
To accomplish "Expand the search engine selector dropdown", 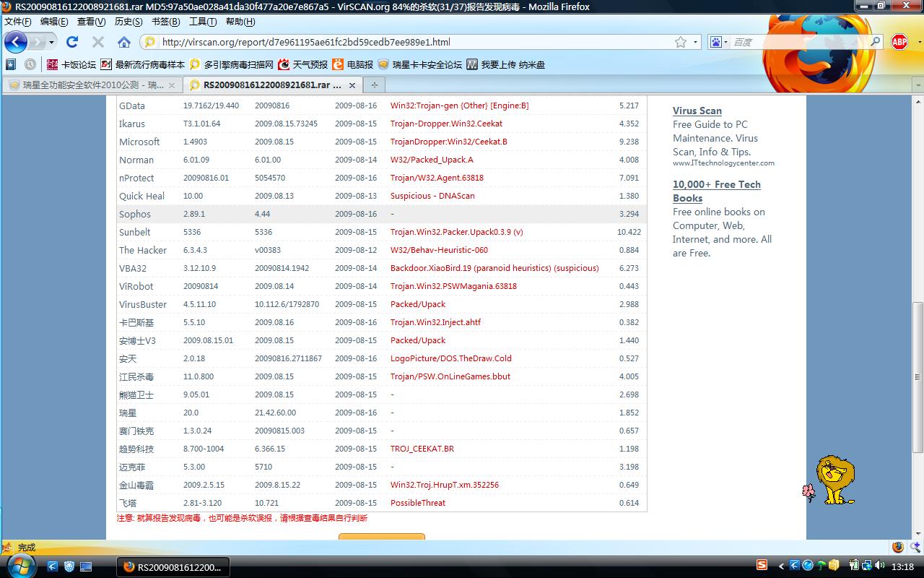I will pyautogui.click(x=718, y=42).
